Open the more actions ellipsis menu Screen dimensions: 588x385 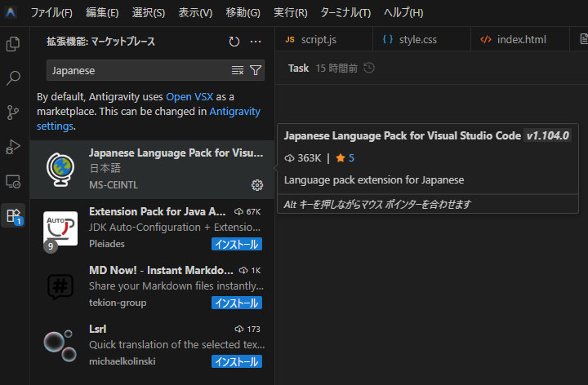[x=256, y=42]
